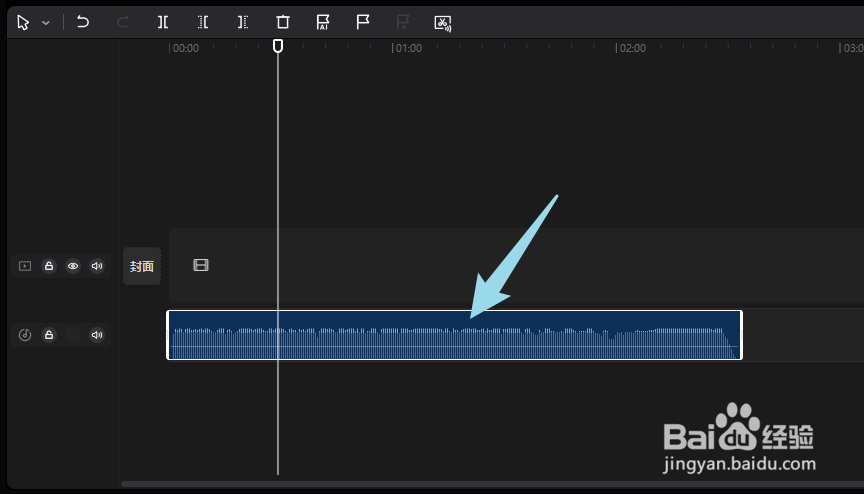Mute the video track audio
The image size is (864, 494).
[97, 266]
